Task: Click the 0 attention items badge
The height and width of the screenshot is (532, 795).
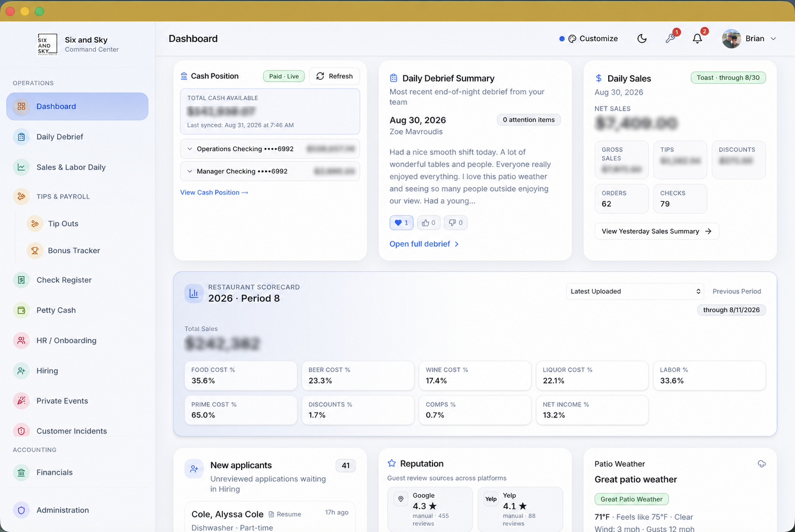Action: [x=528, y=120]
